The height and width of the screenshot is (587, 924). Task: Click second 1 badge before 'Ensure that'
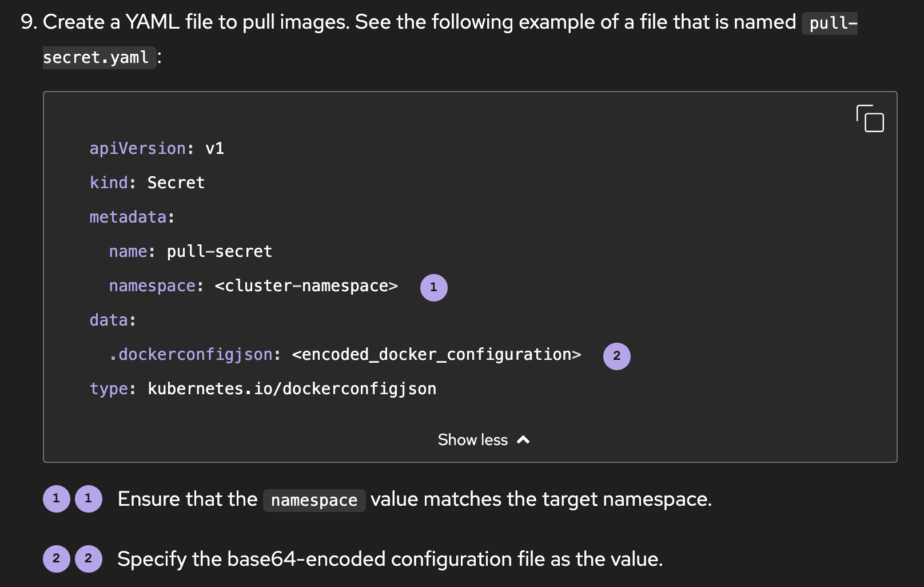88,498
